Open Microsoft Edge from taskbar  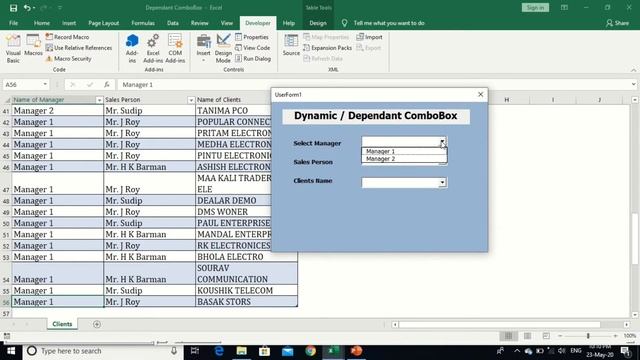(x=219, y=351)
